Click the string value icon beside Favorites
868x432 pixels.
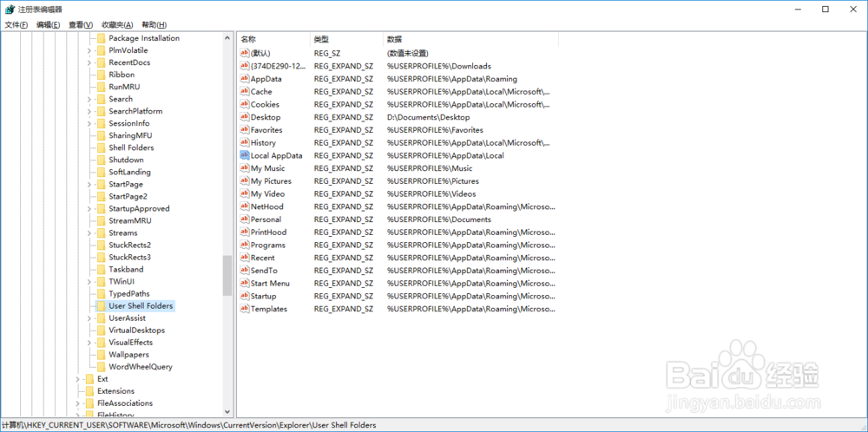coord(245,129)
